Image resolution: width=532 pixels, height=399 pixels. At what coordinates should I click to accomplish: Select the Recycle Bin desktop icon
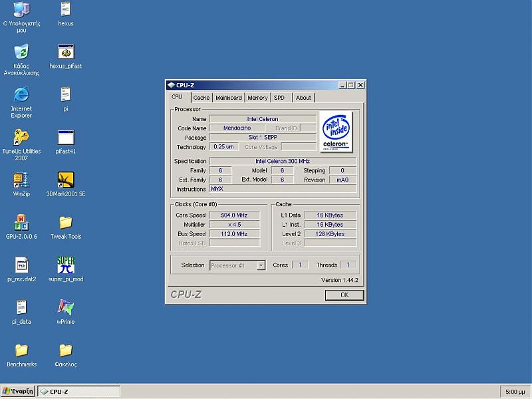point(21,52)
